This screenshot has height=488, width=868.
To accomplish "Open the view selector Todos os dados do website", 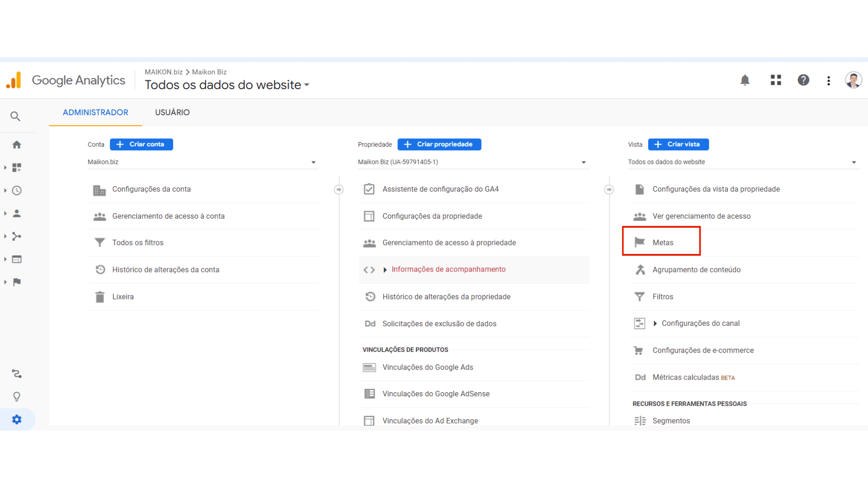I will pyautogui.click(x=227, y=85).
